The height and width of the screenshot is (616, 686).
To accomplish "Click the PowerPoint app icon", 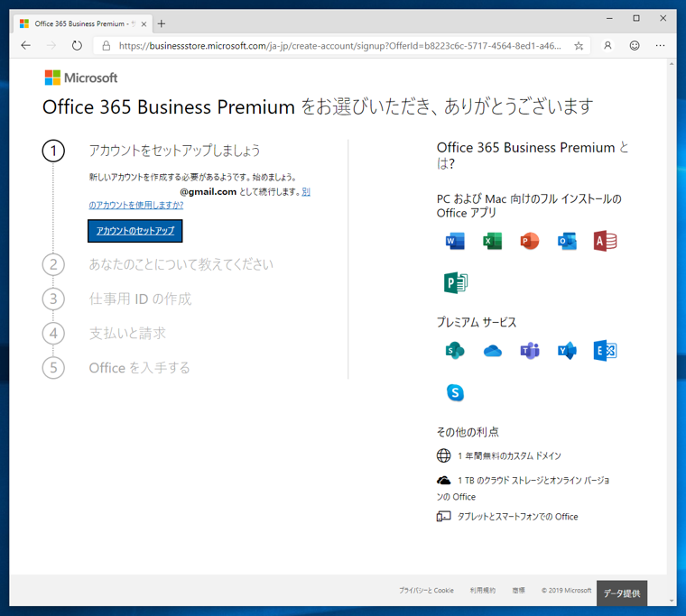I will [530, 241].
